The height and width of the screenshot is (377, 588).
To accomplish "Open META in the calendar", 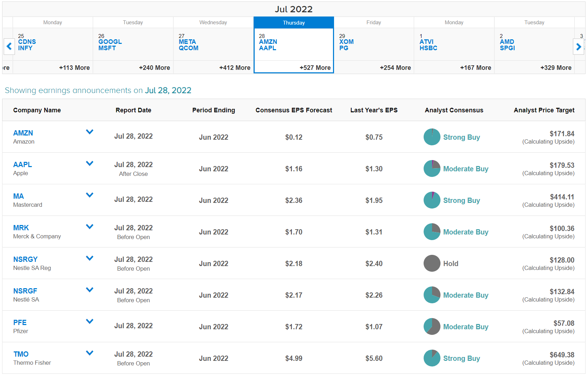I will [188, 42].
